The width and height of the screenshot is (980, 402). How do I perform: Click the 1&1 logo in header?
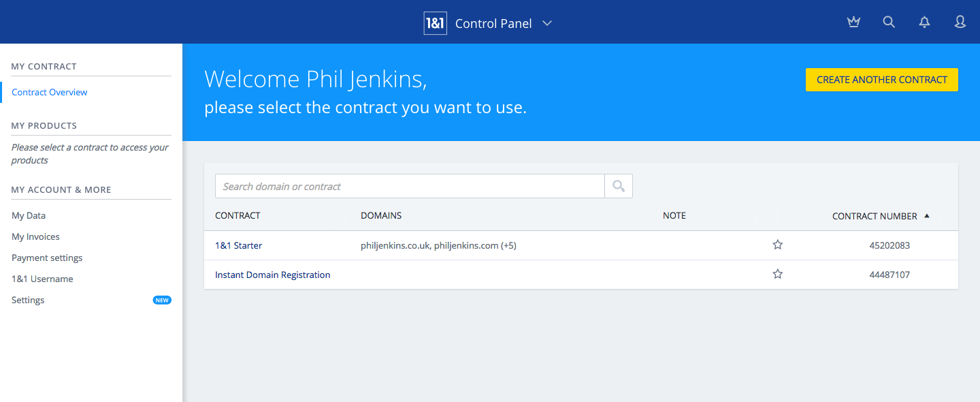435,23
